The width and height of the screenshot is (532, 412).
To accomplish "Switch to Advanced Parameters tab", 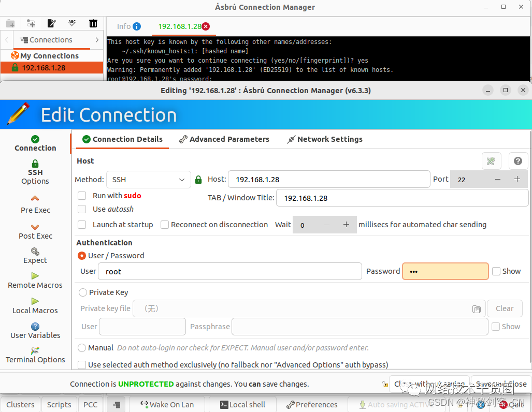I will coord(224,139).
